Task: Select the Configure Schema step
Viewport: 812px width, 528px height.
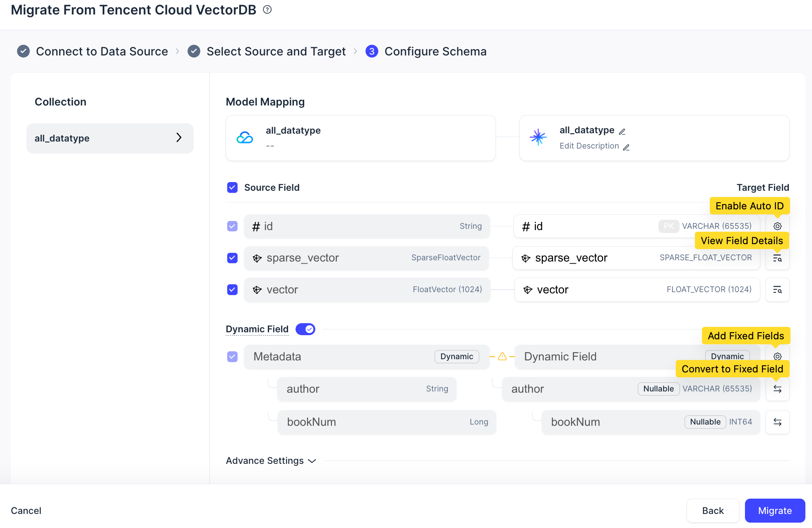Action: (x=435, y=51)
